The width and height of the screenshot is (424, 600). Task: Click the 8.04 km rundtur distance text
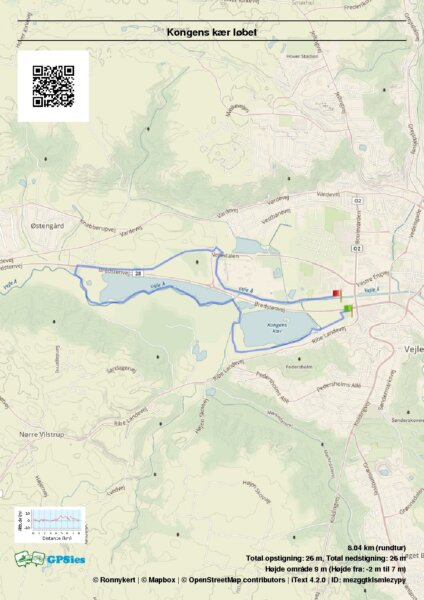point(376,548)
